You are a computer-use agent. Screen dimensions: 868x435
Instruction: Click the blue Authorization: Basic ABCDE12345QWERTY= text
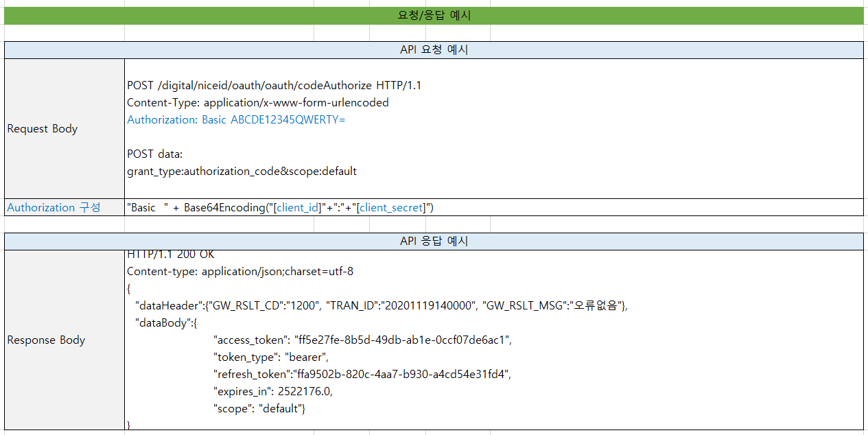[x=236, y=120]
